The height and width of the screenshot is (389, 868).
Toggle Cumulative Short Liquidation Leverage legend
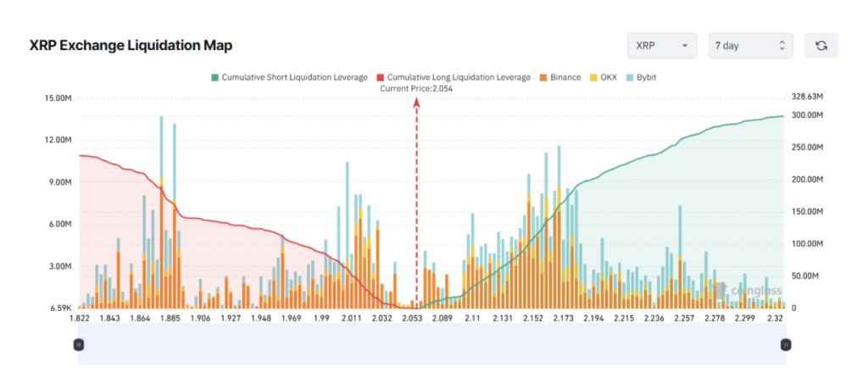coord(289,77)
